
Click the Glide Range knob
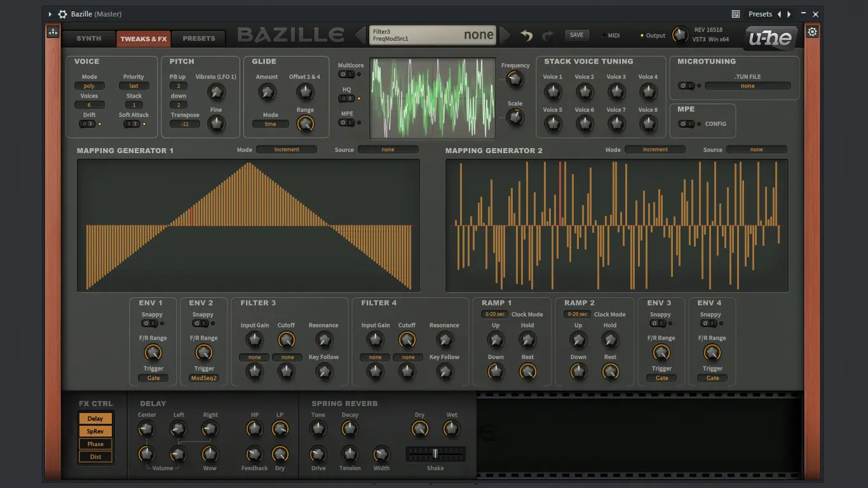click(x=306, y=124)
